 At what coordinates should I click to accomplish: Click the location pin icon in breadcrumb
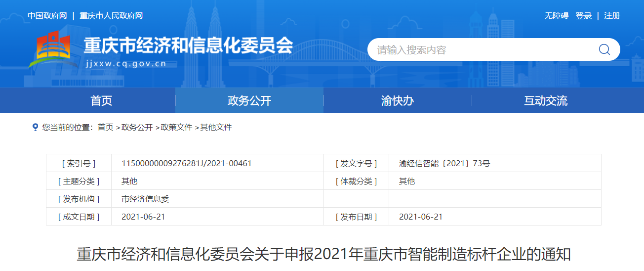(35, 127)
